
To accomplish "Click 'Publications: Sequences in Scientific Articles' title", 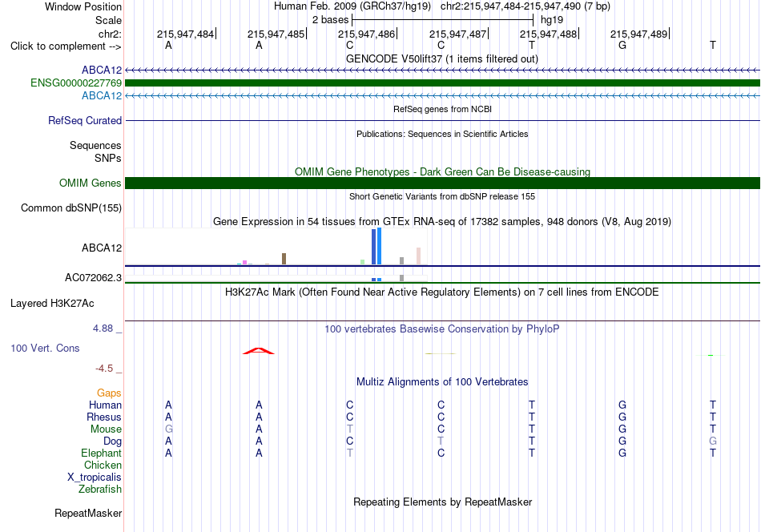I will (442, 134).
